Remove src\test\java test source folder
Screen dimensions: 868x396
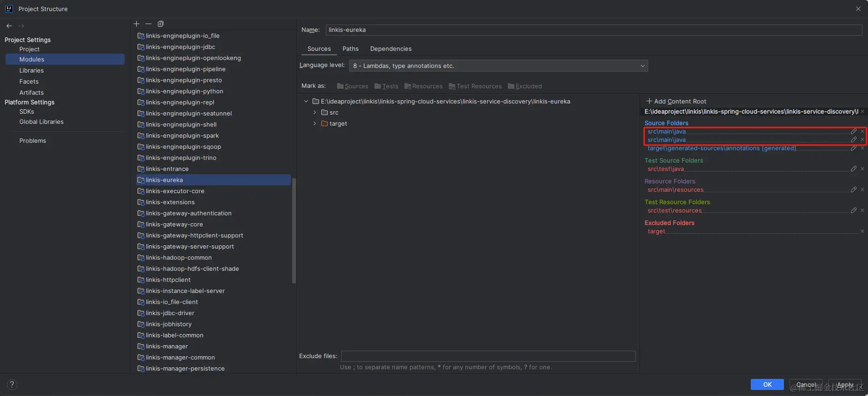tap(862, 169)
